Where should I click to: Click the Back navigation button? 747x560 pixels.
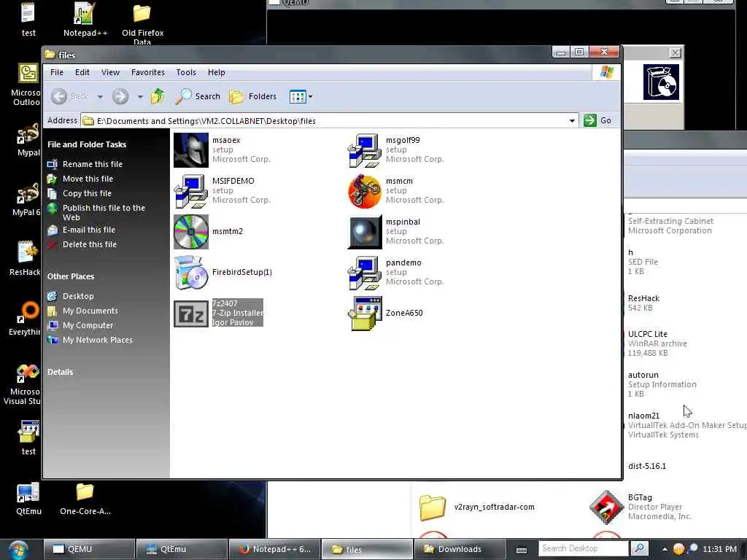[x=70, y=96]
